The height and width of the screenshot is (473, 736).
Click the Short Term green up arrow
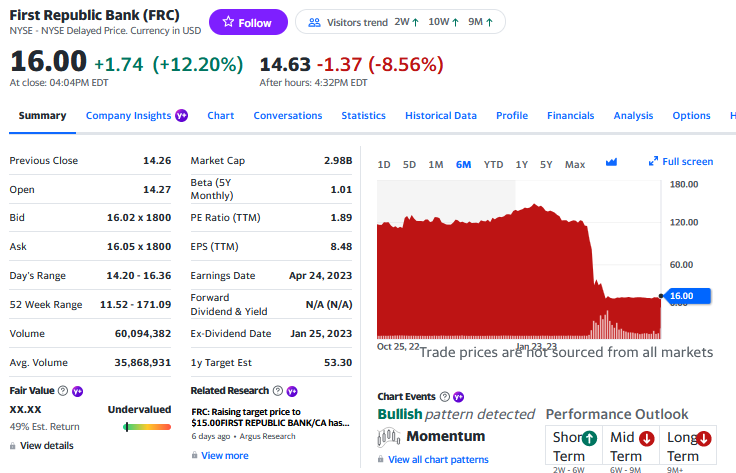(590, 438)
